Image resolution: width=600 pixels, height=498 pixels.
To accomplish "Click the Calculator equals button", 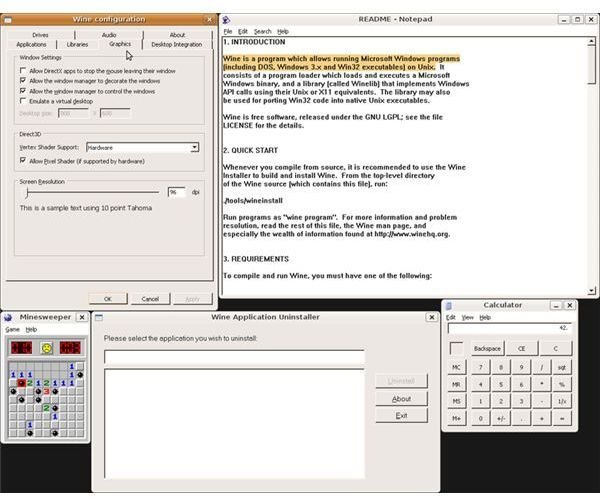I will 562,418.
